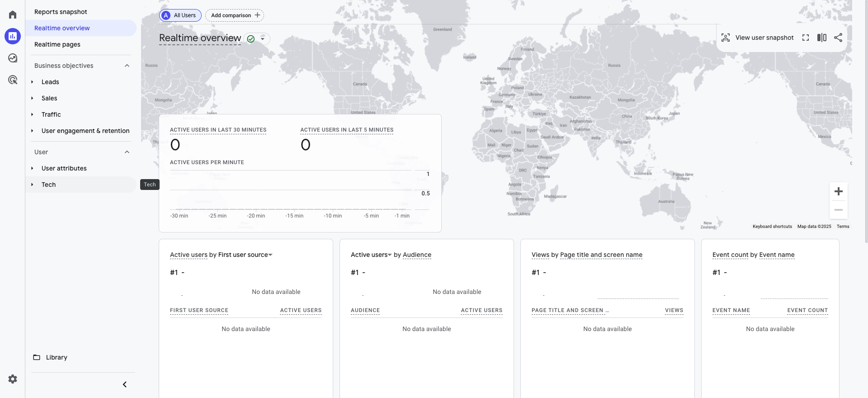Click the FIRST USER SOURCE column header

199,310
